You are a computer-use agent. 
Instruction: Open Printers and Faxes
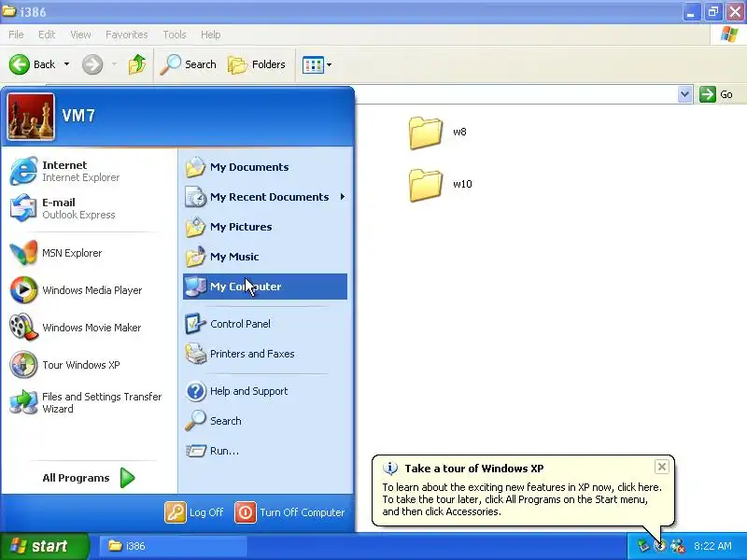pos(265,354)
